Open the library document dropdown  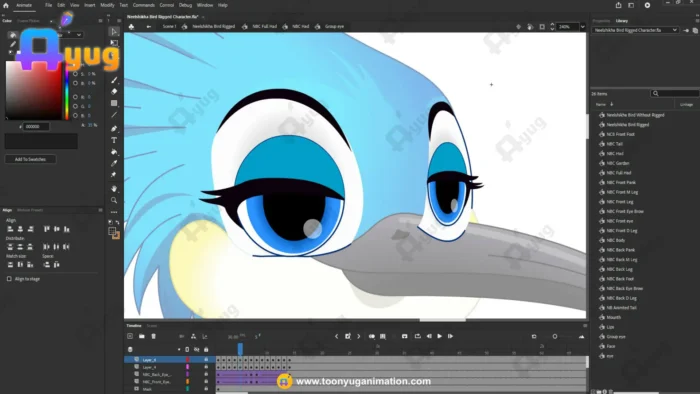tap(635, 30)
